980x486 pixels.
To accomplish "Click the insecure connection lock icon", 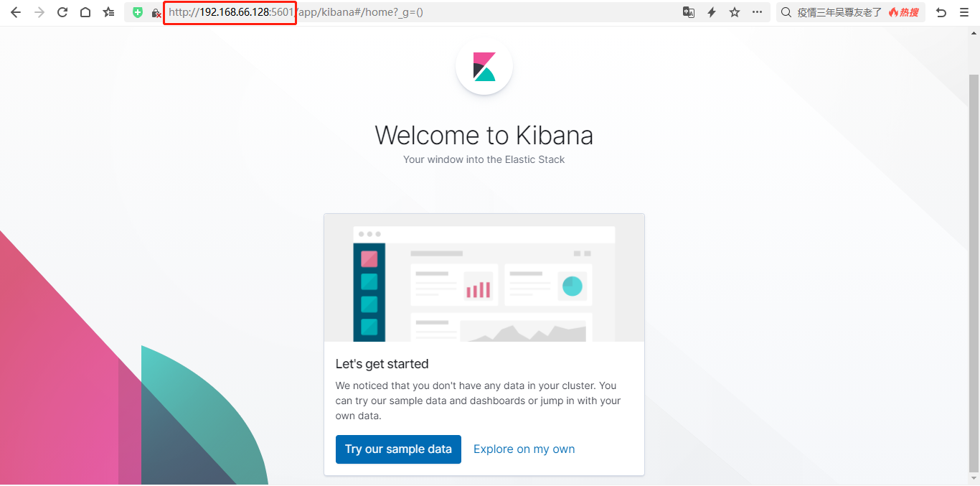I will [x=156, y=13].
